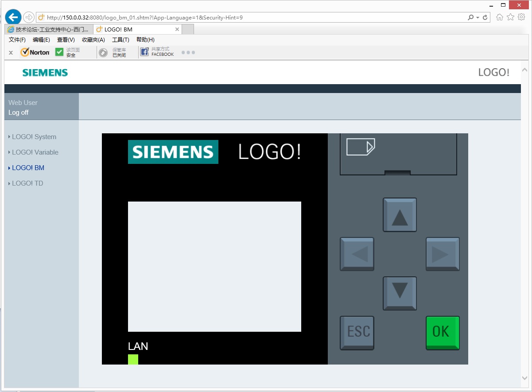
Task: Open the Favorites star icon
Action: tap(510, 17)
